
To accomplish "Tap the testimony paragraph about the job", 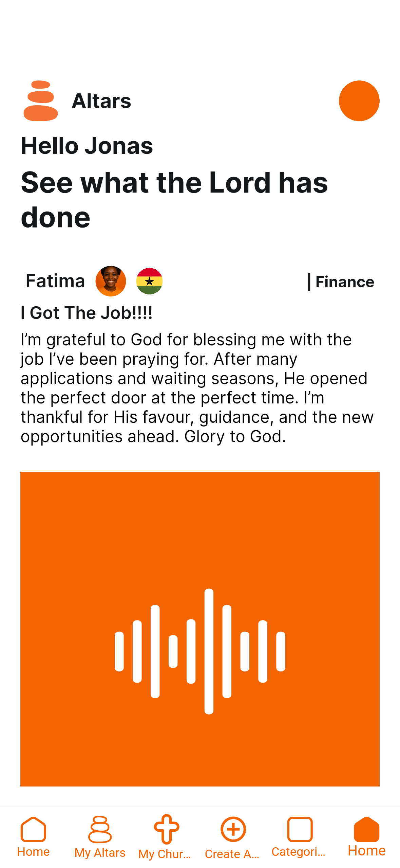I will click(197, 388).
